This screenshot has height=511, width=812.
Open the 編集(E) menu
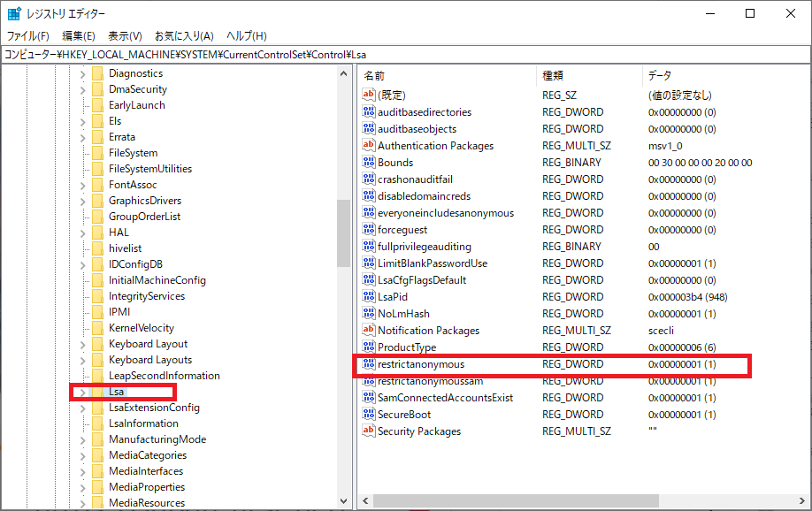click(79, 35)
